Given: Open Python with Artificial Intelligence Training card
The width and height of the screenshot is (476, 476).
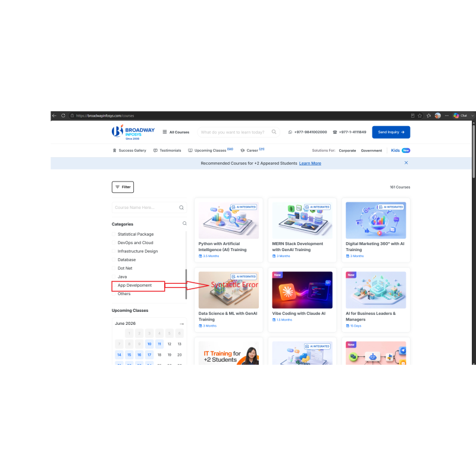Looking at the screenshot, I should tap(228, 230).
